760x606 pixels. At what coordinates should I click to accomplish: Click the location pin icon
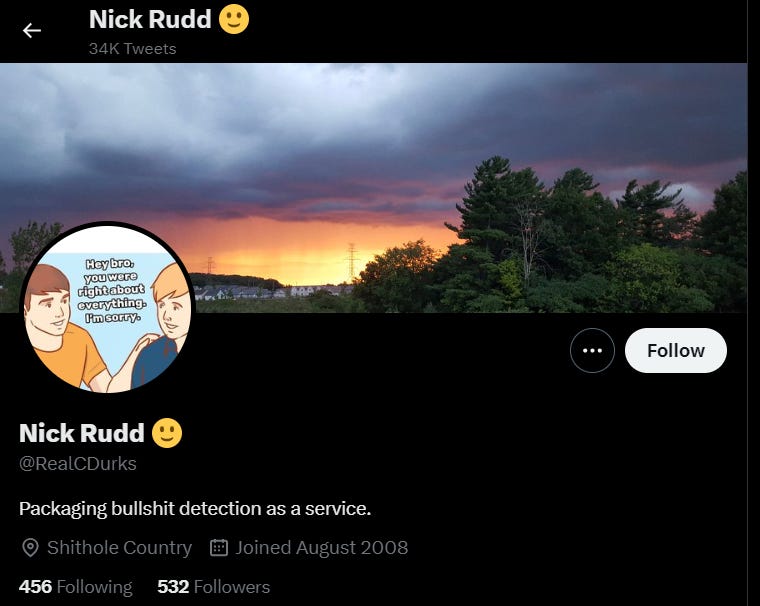click(x=31, y=548)
